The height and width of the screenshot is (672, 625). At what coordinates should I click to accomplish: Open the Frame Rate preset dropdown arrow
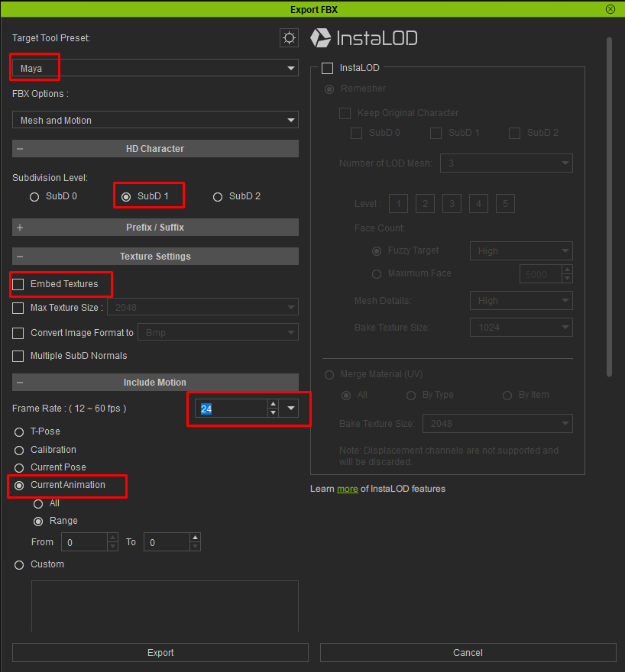tap(290, 409)
